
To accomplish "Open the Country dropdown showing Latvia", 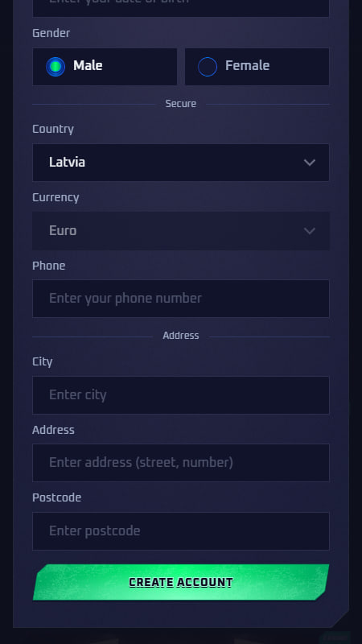I will pyautogui.click(x=181, y=163).
